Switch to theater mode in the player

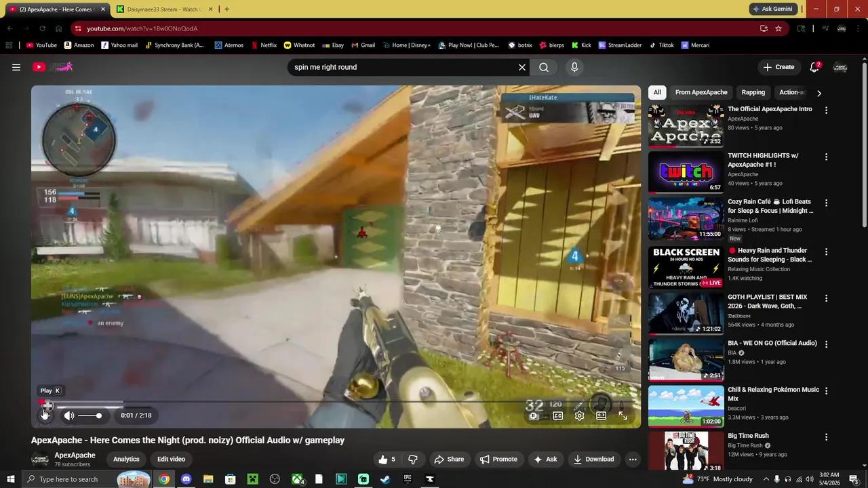click(x=601, y=415)
